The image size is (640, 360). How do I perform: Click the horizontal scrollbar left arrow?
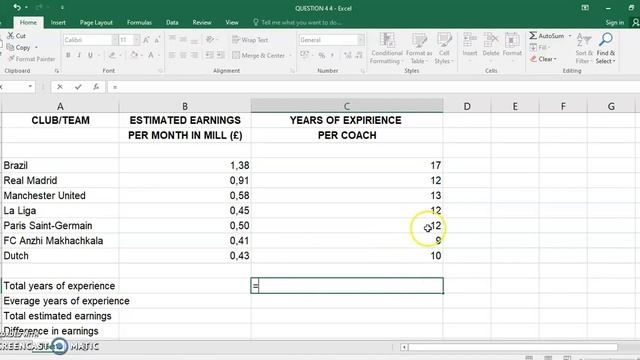coord(404,347)
